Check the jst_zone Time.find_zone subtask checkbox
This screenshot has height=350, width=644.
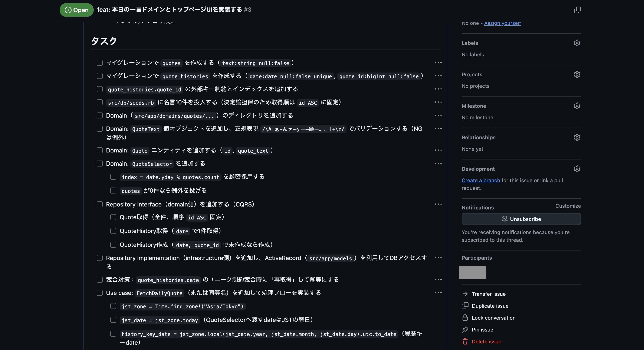pyautogui.click(x=113, y=306)
